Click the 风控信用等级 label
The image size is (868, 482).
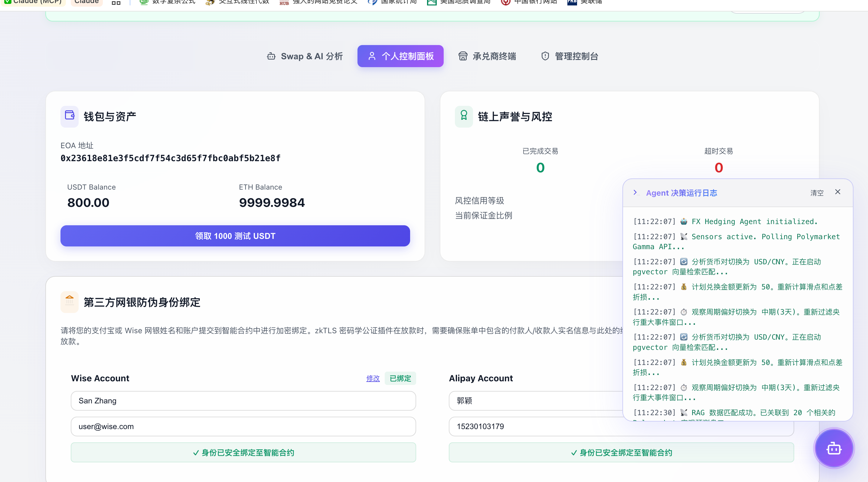479,201
